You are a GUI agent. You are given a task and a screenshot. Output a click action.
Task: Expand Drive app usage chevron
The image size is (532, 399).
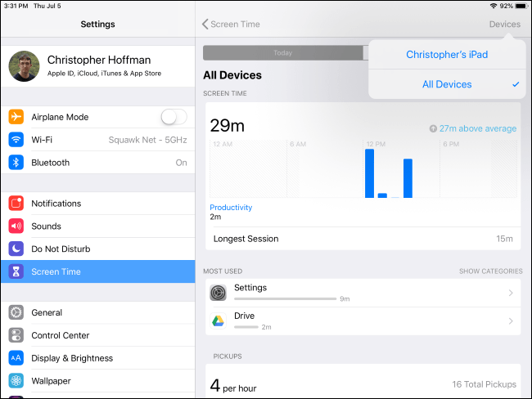(511, 321)
